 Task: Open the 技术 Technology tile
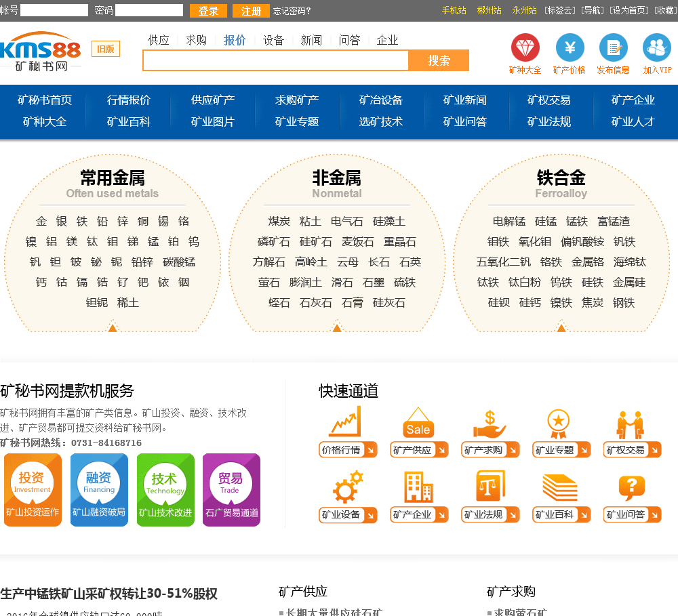(165, 490)
